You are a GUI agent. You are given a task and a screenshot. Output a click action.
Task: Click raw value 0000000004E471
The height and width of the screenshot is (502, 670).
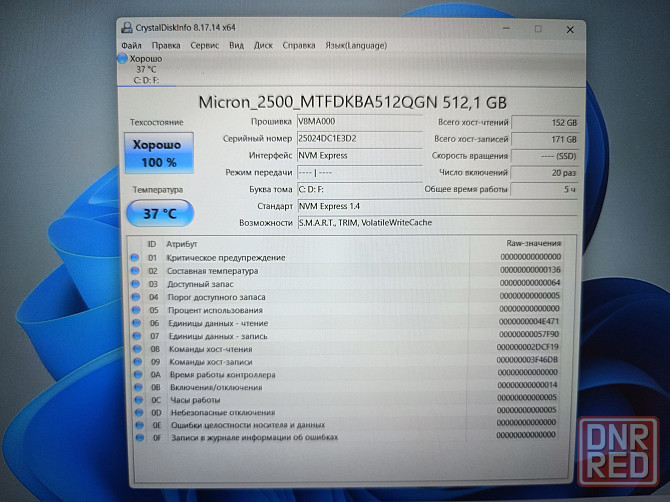pyautogui.click(x=529, y=321)
